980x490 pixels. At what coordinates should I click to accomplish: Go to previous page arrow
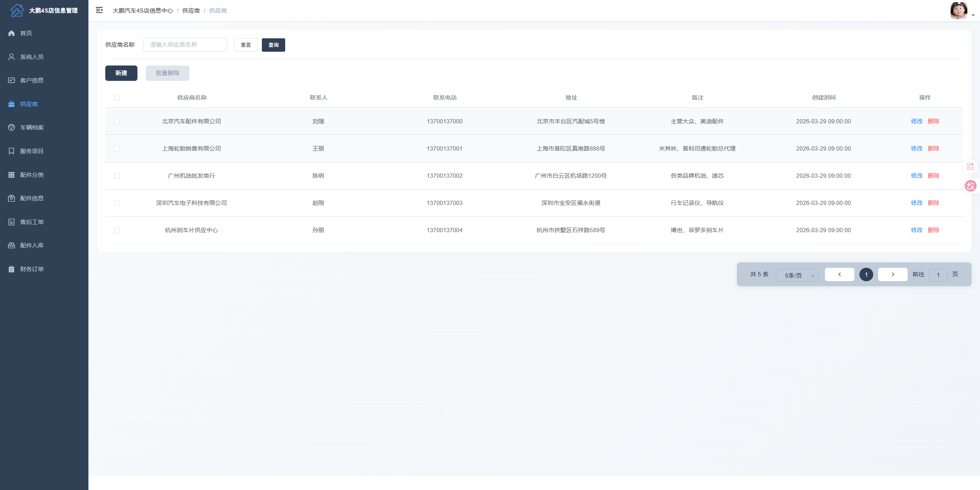(840, 274)
